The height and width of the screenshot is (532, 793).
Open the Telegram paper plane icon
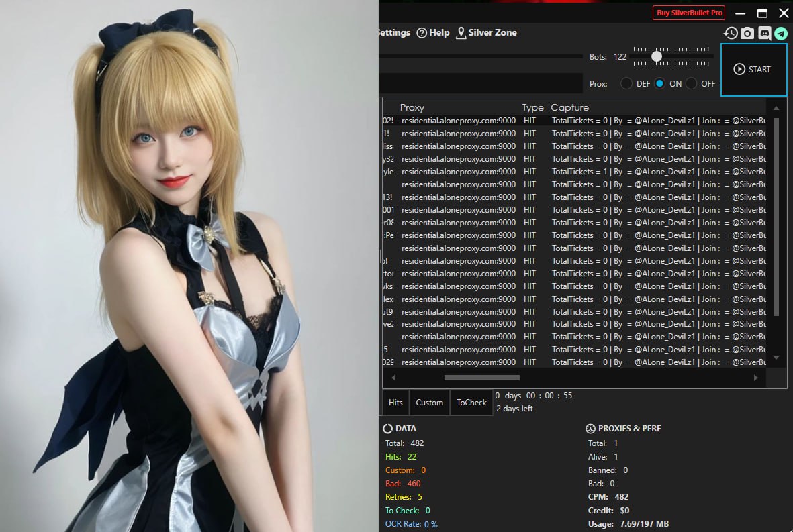tap(780, 33)
